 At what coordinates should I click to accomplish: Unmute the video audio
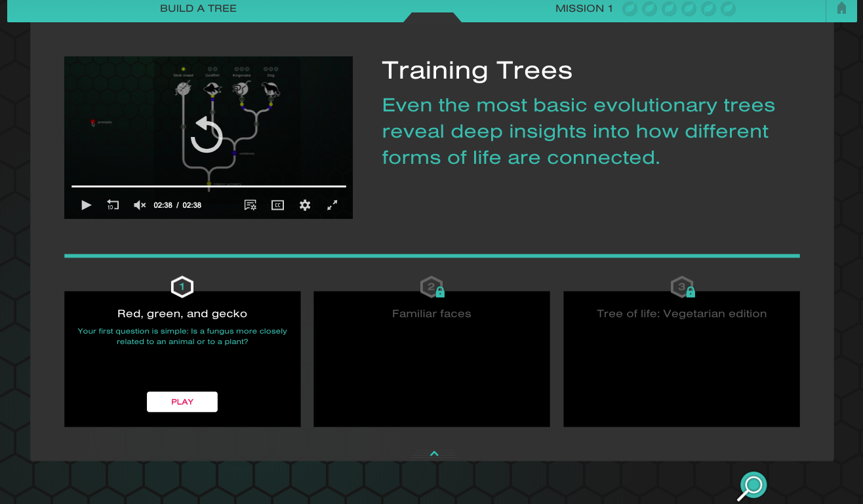point(139,204)
